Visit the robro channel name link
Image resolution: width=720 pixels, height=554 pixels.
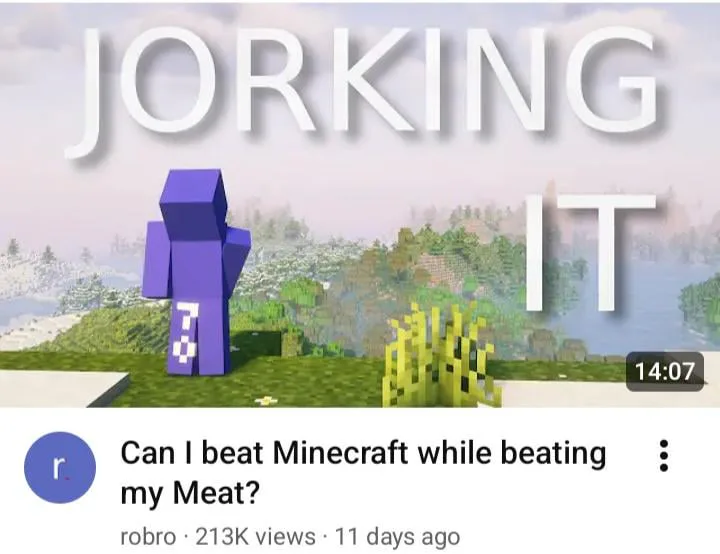pyautogui.click(x=148, y=536)
